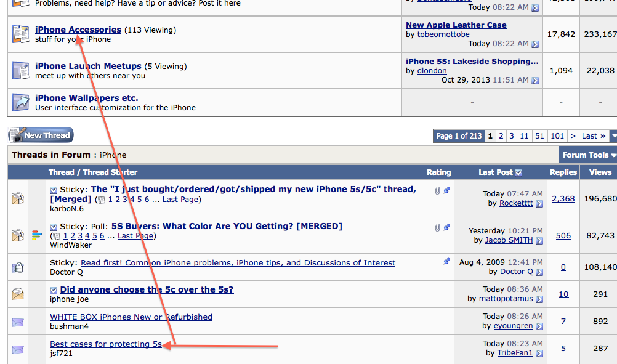Open Did anyone choose 5c over 5s thread

[147, 289]
